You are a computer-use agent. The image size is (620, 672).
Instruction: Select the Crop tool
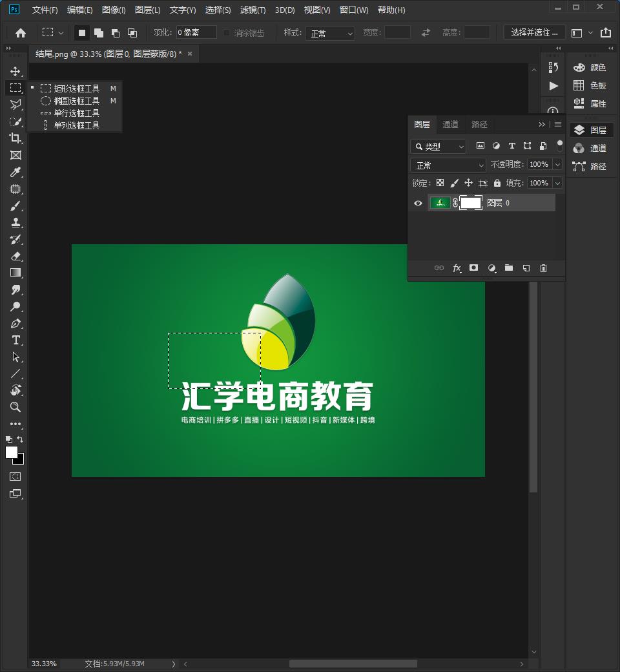coord(15,138)
